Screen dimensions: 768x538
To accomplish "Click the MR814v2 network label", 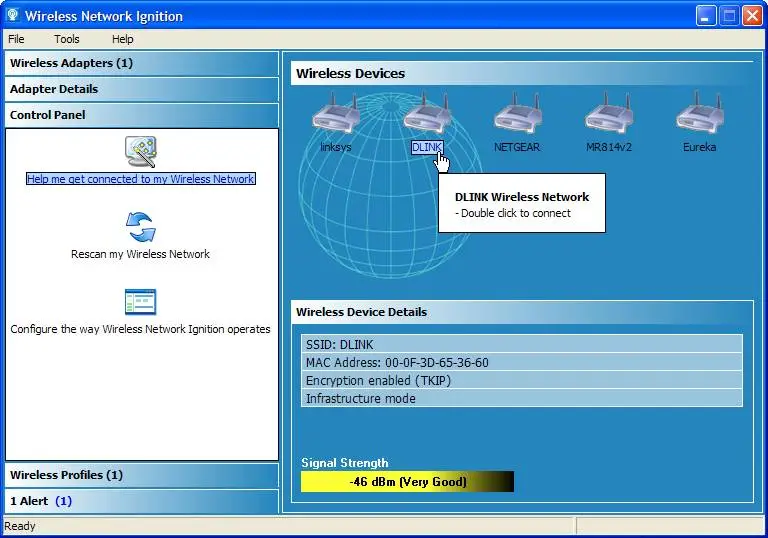I will [609, 147].
